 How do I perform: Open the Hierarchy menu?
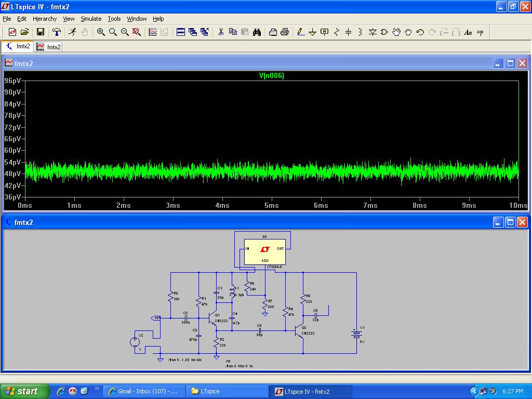(45, 19)
